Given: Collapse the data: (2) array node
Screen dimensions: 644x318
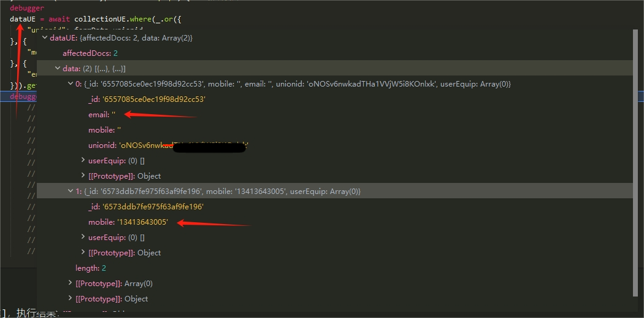Looking at the screenshot, I should (x=58, y=68).
